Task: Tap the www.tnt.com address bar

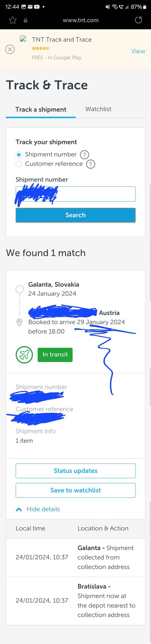Action: click(x=81, y=20)
